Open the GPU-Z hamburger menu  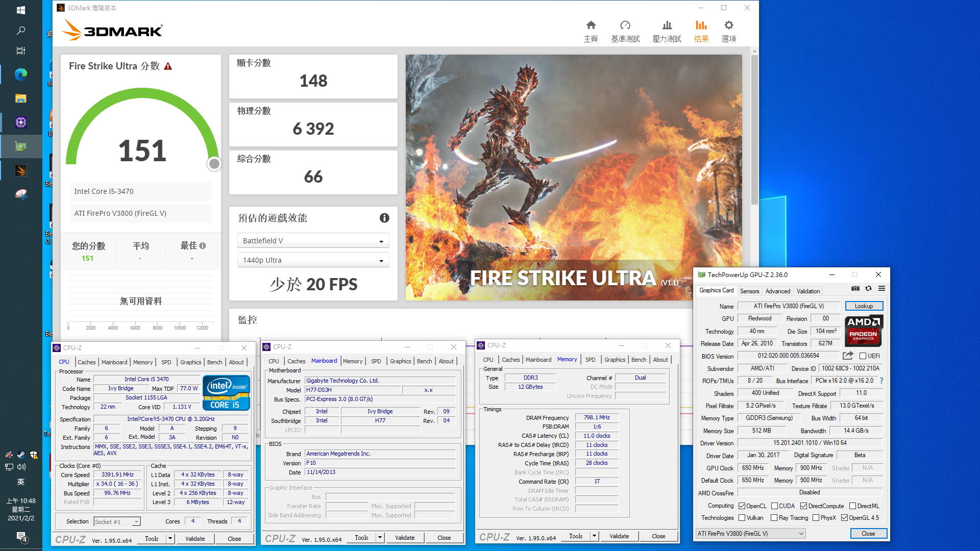881,289
